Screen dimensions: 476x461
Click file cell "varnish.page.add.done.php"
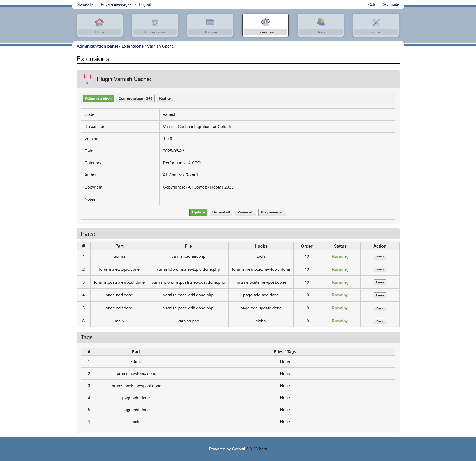[x=188, y=295]
